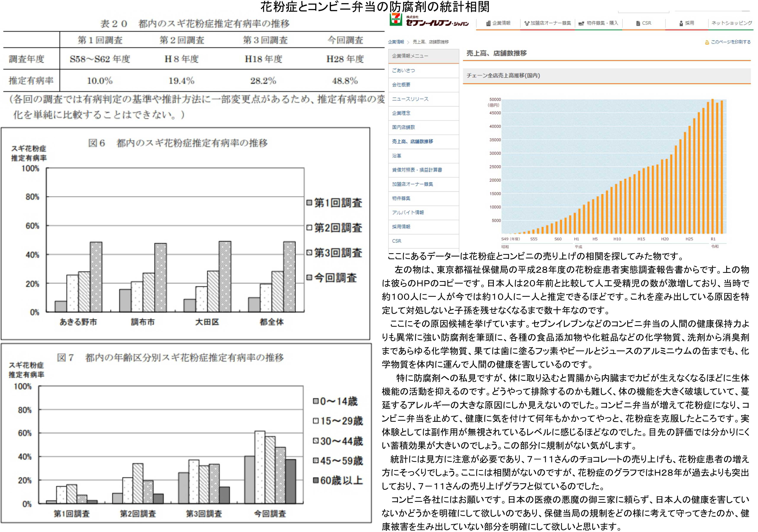The image size is (758, 532).
Task: Open CSR in the sidebar menu
Action: 423,241
